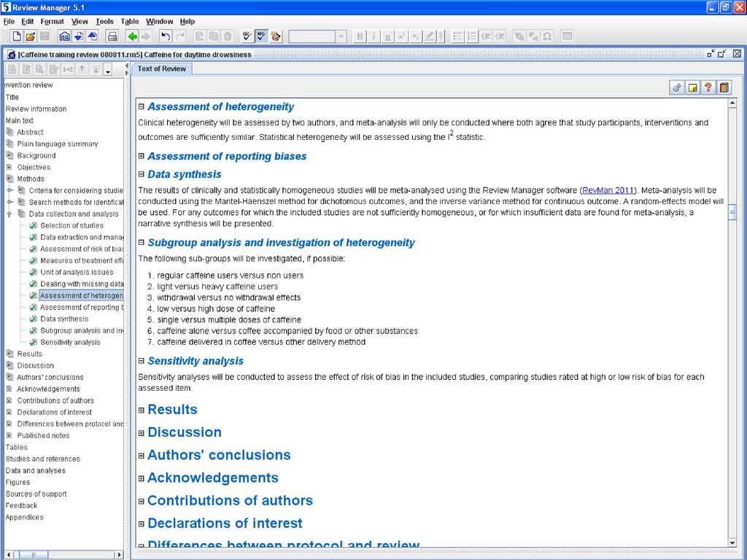Go back with the green left arrow

tap(132, 36)
